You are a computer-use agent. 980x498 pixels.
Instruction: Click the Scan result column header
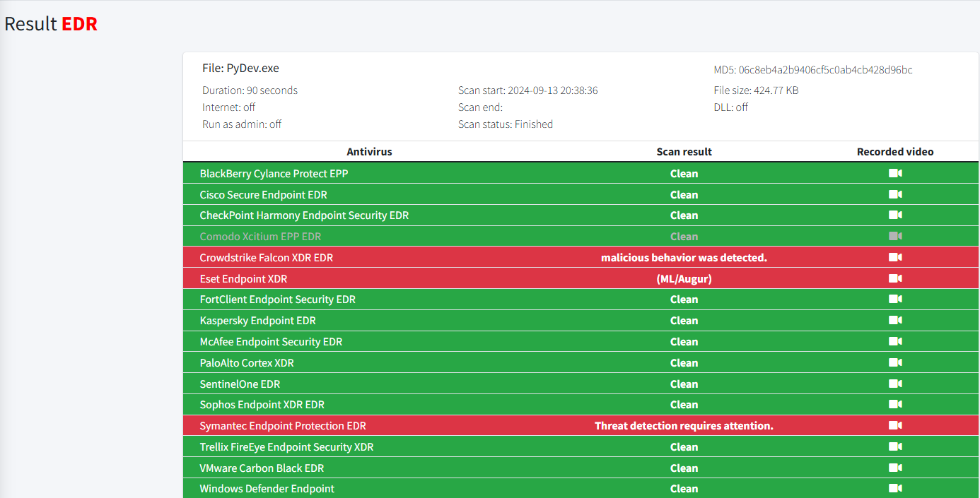point(684,152)
